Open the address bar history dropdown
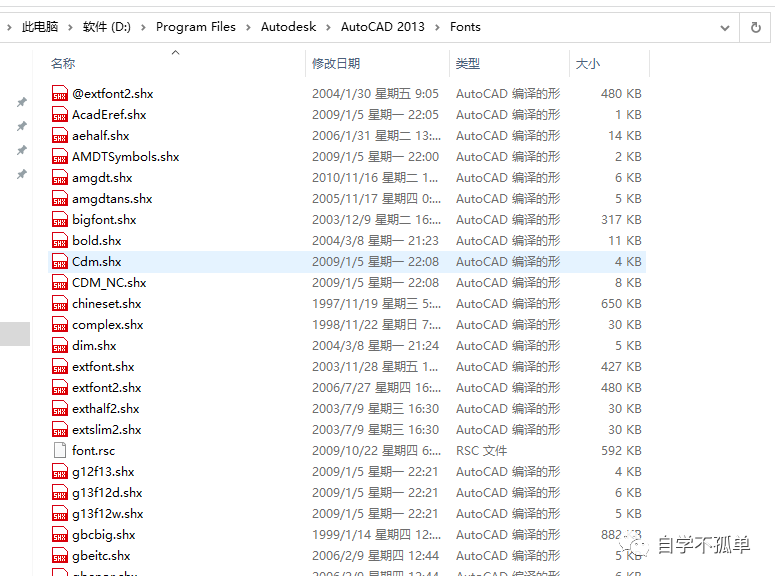Screen dimensions: 775x578 click(725, 28)
